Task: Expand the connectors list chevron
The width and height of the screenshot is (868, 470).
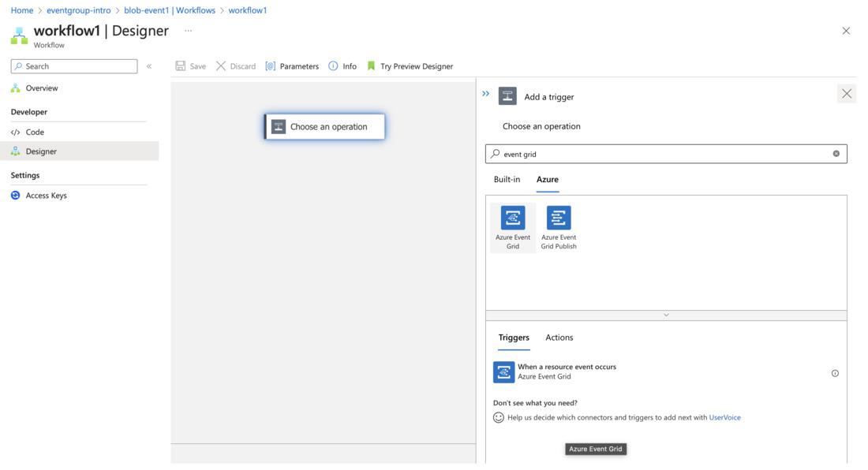Action: click(666, 315)
